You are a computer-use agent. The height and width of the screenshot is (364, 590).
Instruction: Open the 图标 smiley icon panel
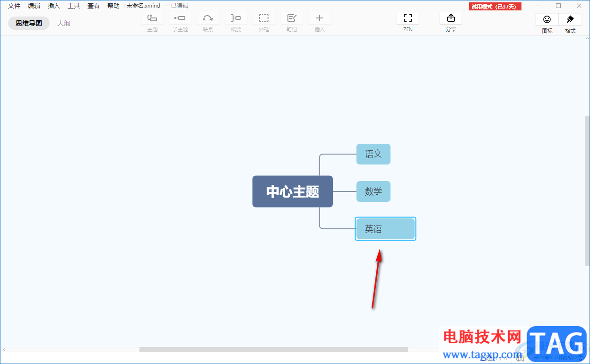[x=547, y=19]
